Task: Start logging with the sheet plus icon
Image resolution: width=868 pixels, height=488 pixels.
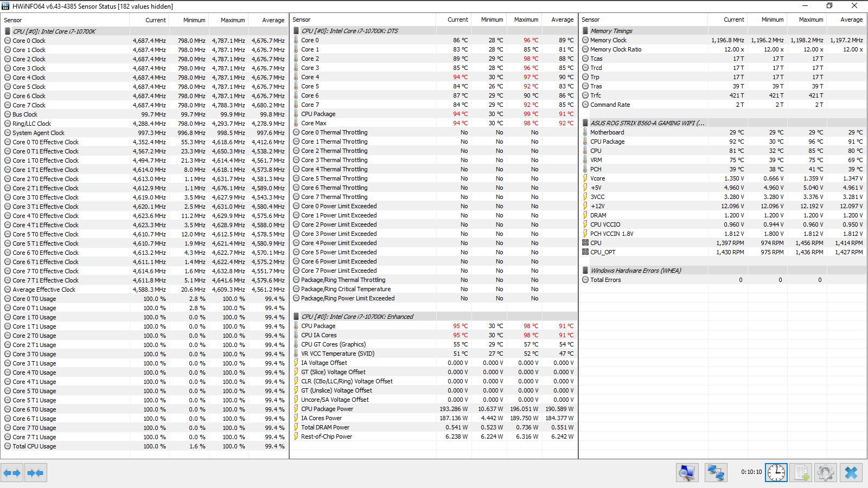Action: click(801, 473)
